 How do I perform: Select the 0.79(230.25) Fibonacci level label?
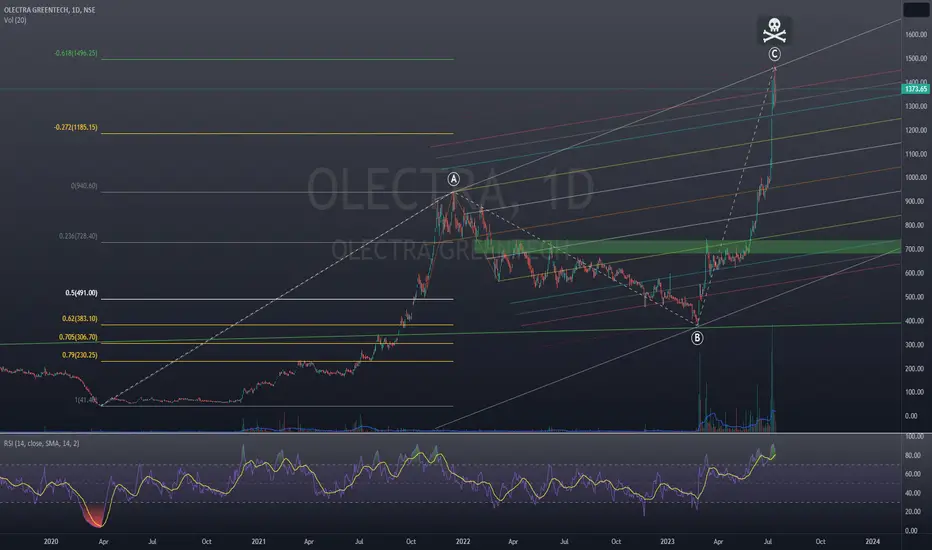click(x=80, y=355)
